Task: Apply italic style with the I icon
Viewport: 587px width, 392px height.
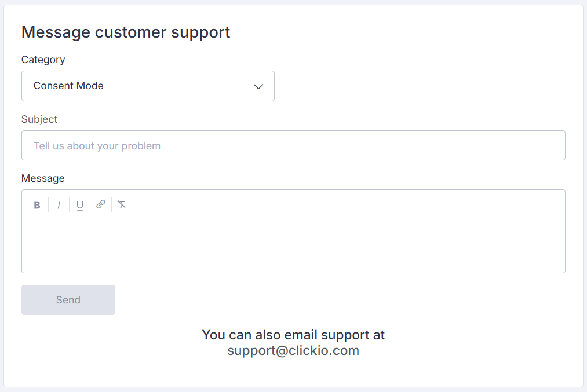Action: pyautogui.click(x=59, y=205)
